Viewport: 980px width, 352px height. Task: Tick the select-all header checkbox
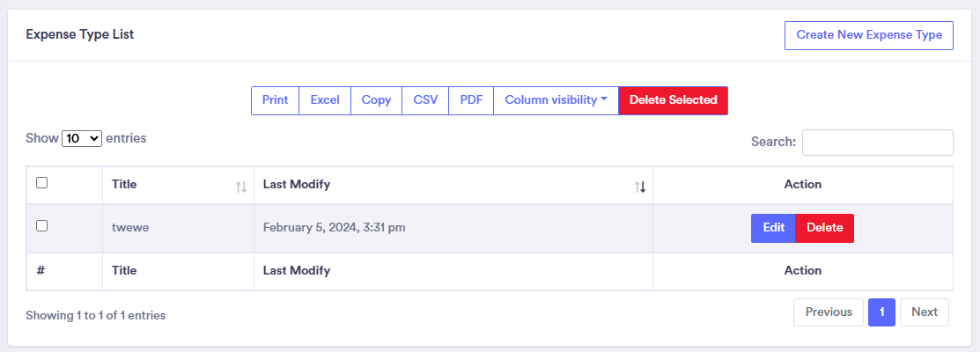pyautogui.click(x=41, y=183)
